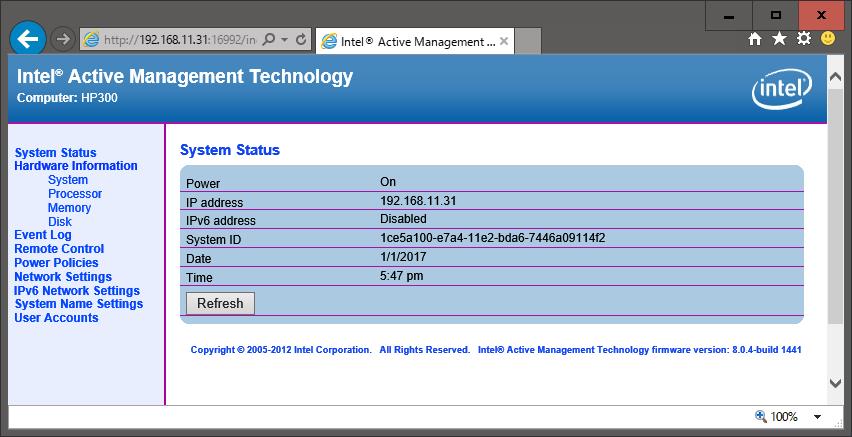This screenshot has height=437, width=852.
Task: Click the Computer: HP300 header text
Action: (x=67, y=98)
